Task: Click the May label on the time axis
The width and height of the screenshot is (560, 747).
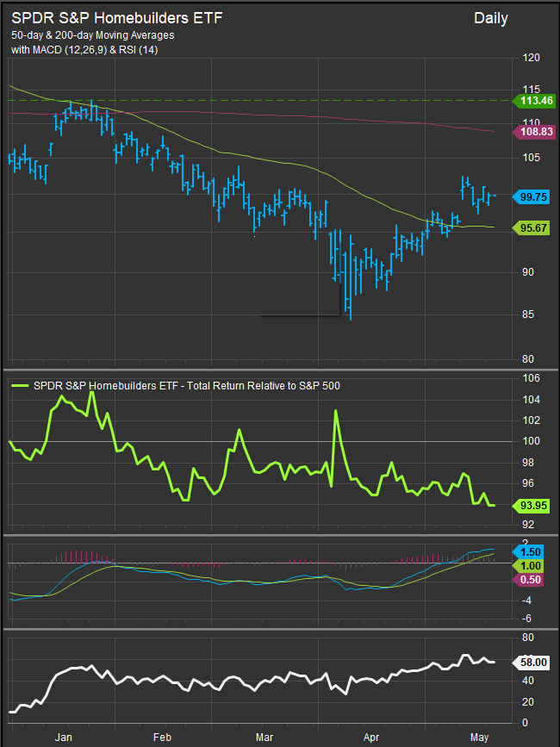Action: tap(479, 738)
